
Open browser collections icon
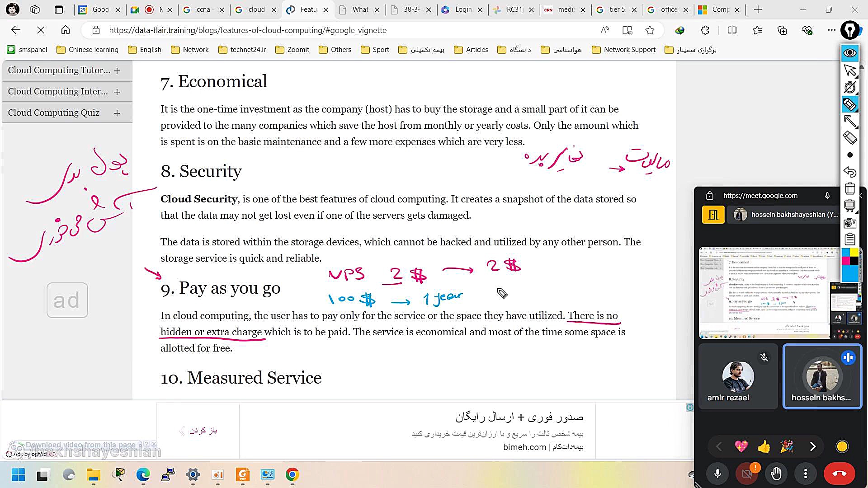click(x=782, y=30)
